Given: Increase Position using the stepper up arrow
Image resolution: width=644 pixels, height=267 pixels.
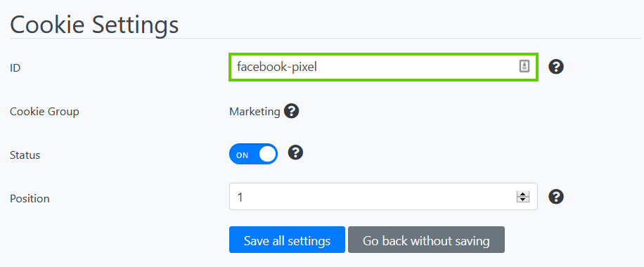Looking at the screenshot, I should [523, 194].
